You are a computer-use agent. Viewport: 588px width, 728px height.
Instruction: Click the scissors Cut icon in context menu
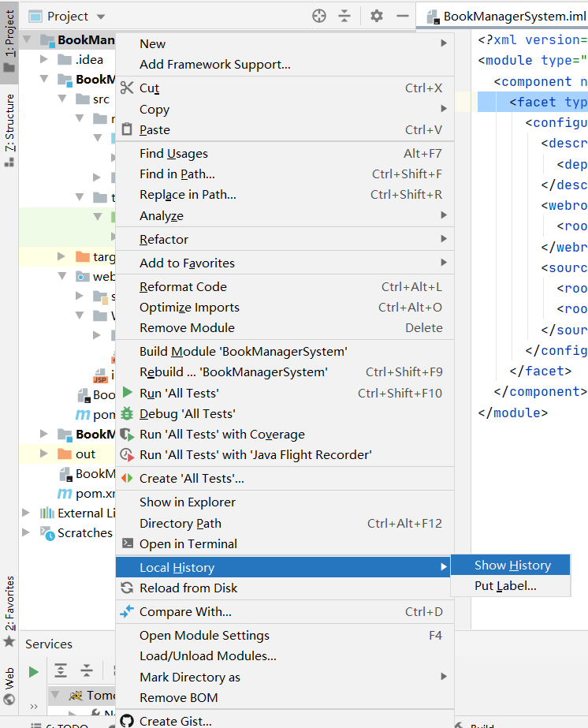pyautogui.click(x=127, y=88)
